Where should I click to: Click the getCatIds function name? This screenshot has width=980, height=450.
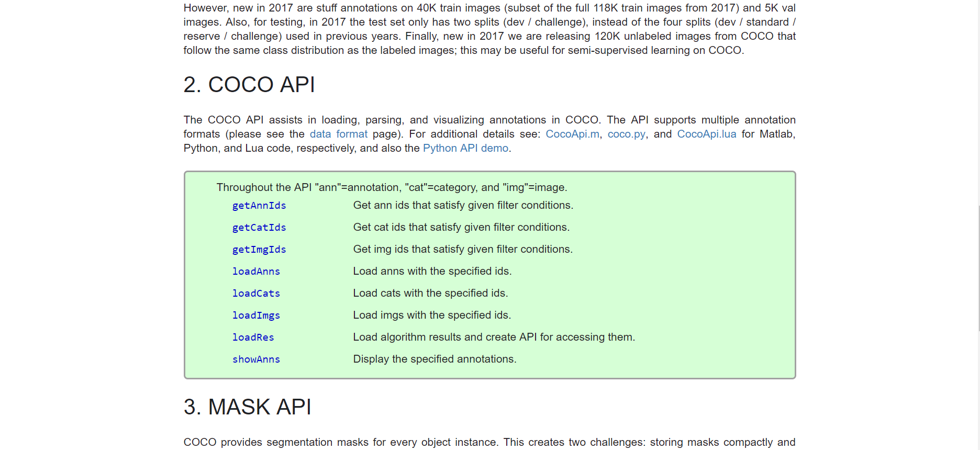click(259, 228)
